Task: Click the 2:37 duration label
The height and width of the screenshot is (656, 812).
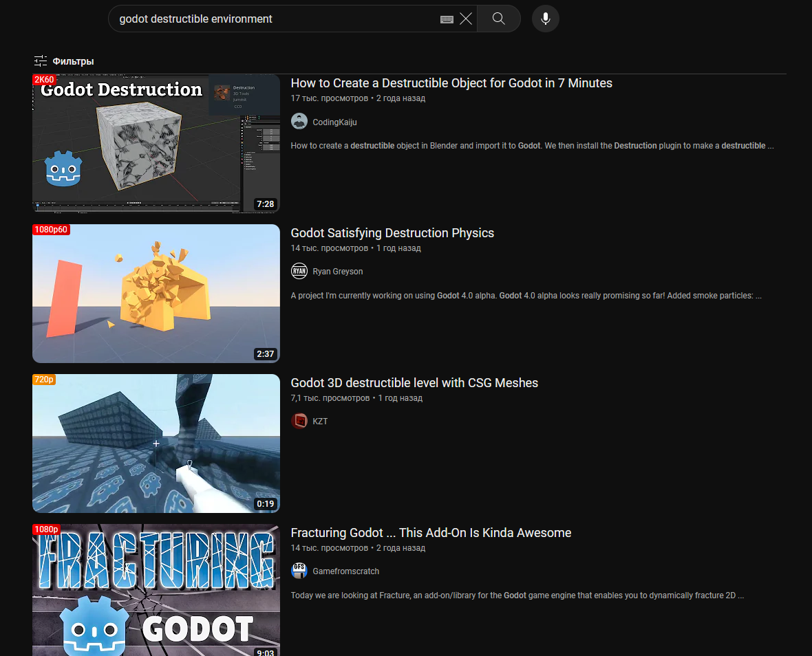Action: tap(265, 354)
